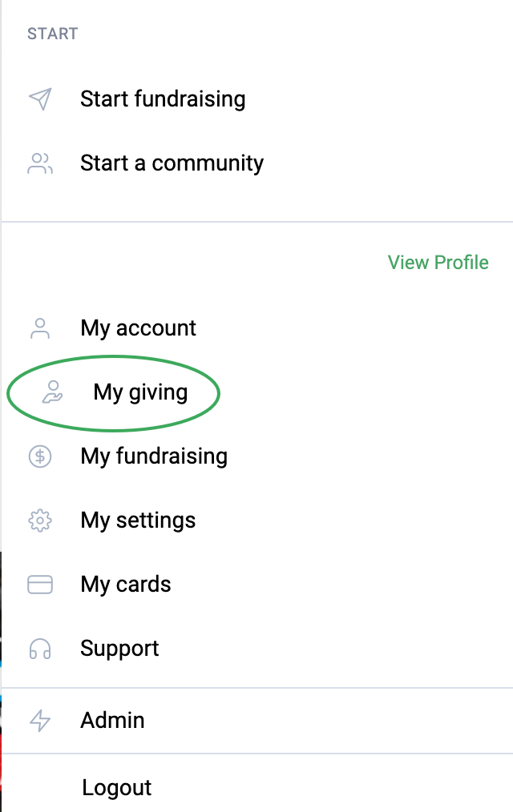The image size is (513, 812).
Task: Open My fundraising
Action: pos(154,456)
